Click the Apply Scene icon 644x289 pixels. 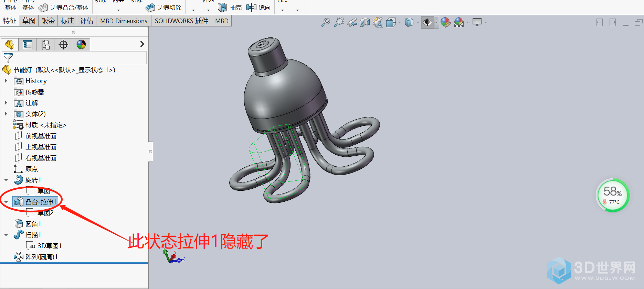[459, 23]
